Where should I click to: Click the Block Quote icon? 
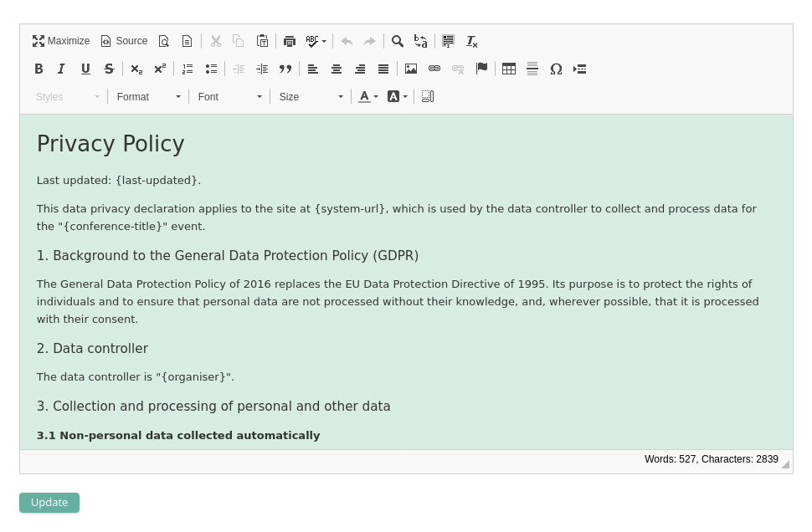click(x=285, y=69)
